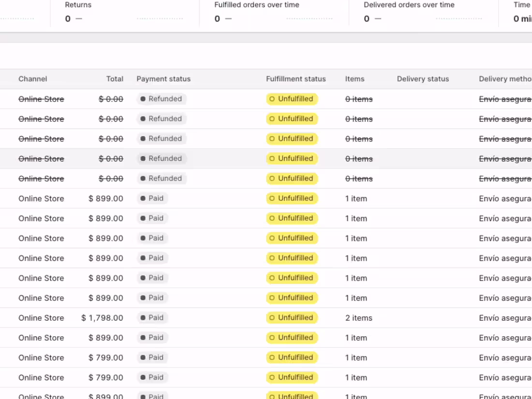Image resolution: width=532 pixels, height=399 pixels.
Task: Click the Payment status column header
Action: point(163,79)
